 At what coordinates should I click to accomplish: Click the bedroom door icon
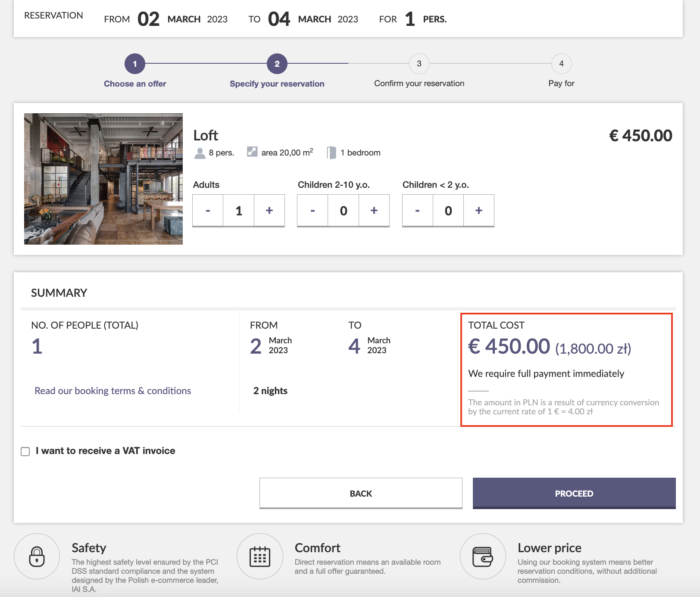click(331, 153)
